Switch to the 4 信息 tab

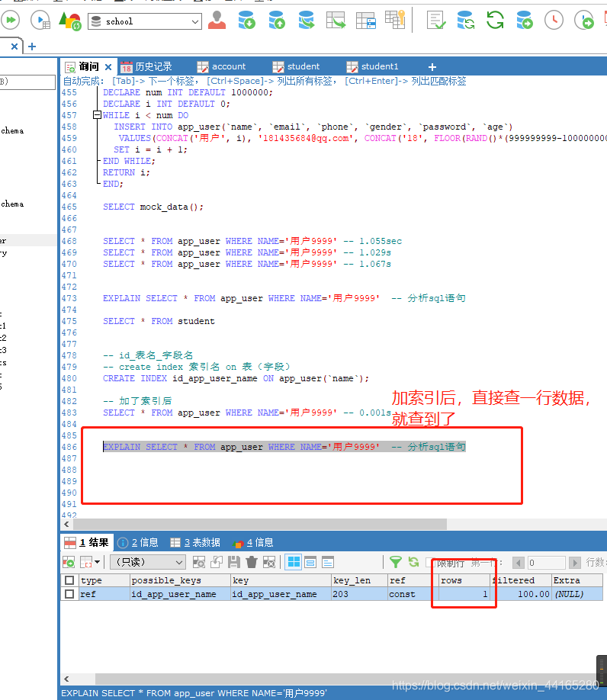pyautogui.click(x=253, y=543)
